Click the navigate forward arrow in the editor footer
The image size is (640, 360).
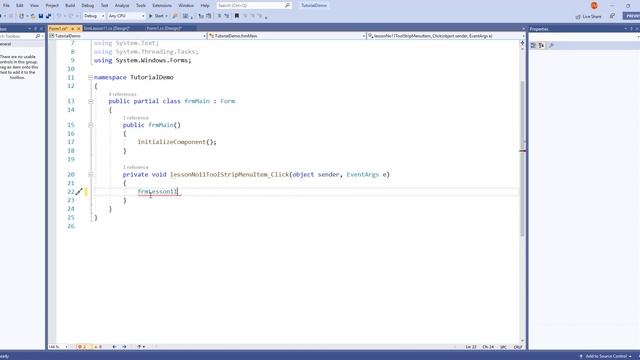point(124,347)
